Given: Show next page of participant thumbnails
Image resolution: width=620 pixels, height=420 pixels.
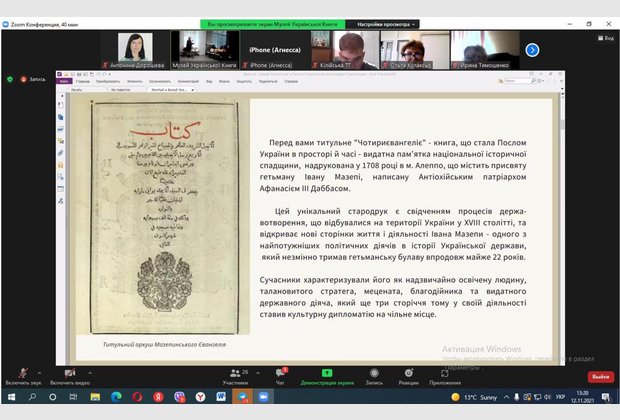Looking at the screenshot, I should 532,49.
